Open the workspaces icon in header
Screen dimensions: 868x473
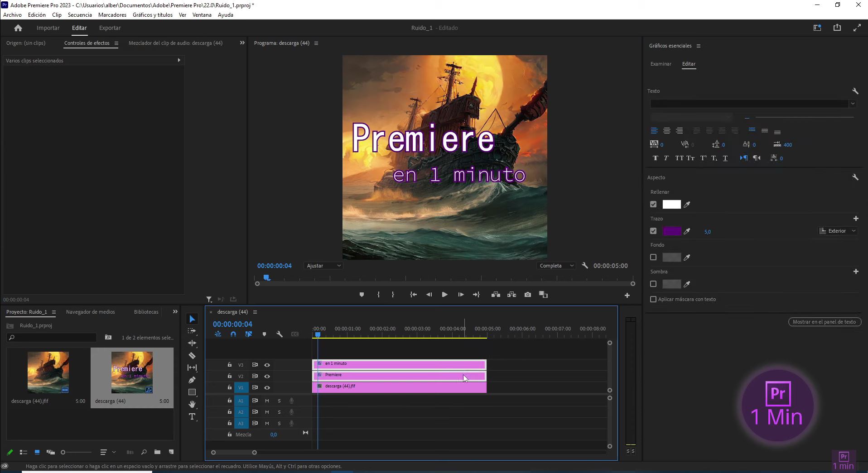817,28
